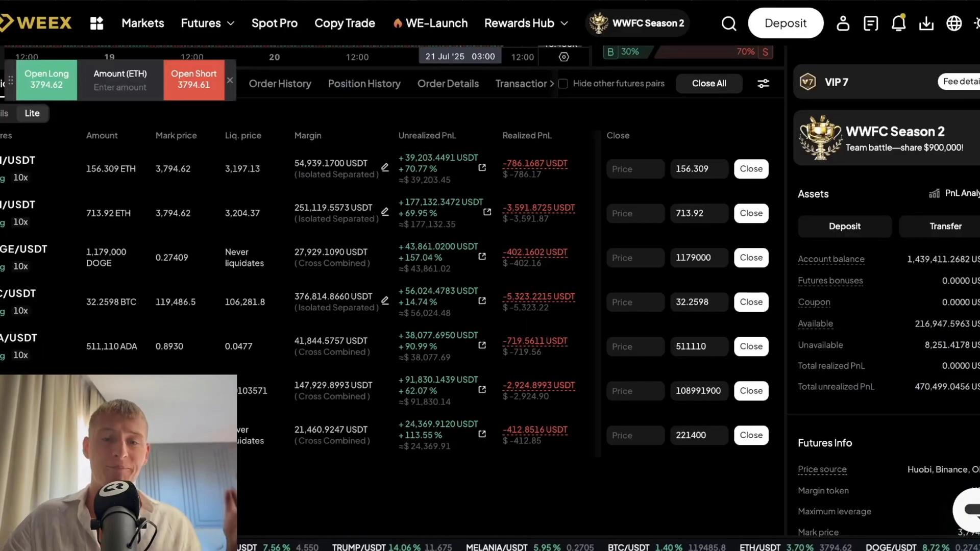Click the VIP 7 badge icon
This screenshot has width=980, height=551.
click(807, 82)
